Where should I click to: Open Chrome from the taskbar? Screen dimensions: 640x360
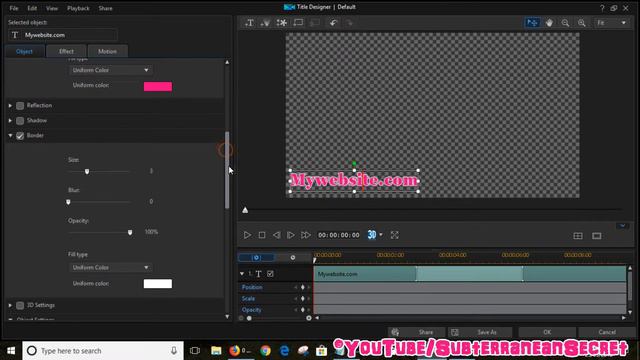(x=266, y=351)
